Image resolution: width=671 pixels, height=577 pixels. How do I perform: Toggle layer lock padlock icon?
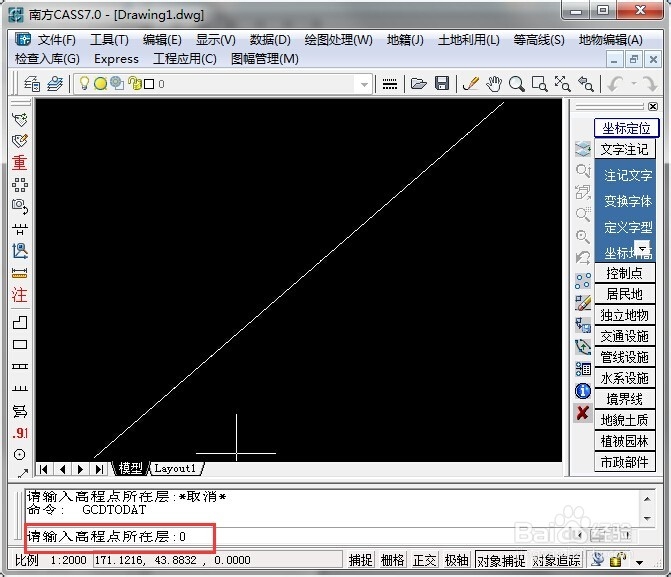(134, 83)
